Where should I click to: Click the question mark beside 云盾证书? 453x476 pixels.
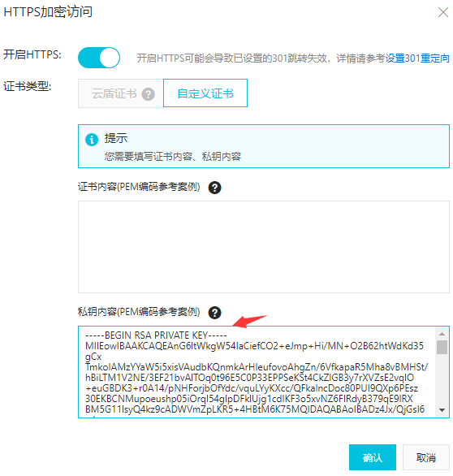pyautogui.click(x=149, y=94)
